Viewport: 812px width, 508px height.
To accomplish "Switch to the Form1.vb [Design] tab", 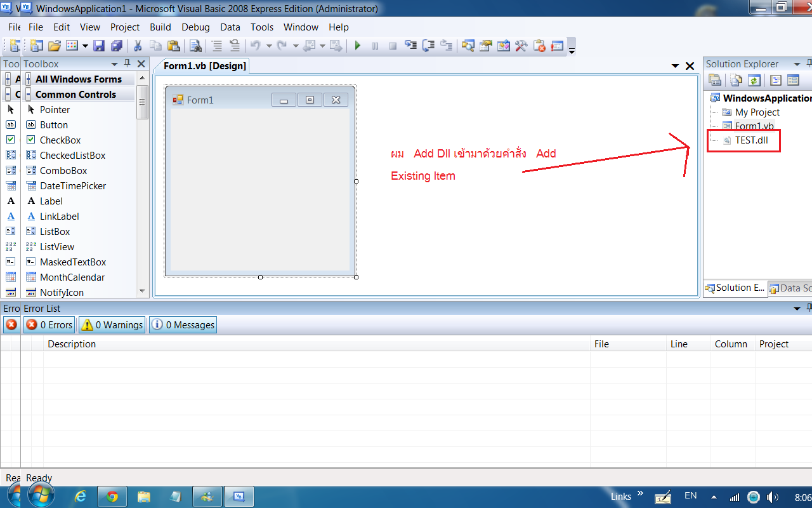I will (204, 66).
